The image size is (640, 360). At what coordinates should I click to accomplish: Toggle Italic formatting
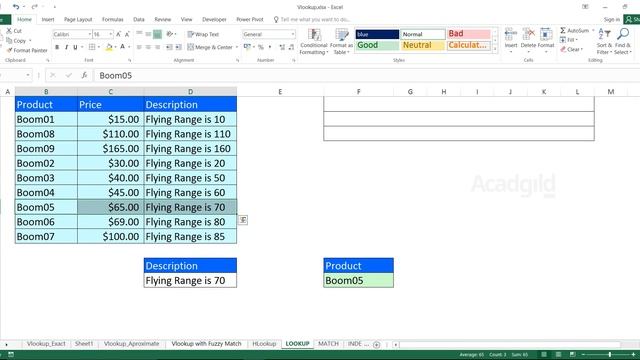tap(66, 47)
